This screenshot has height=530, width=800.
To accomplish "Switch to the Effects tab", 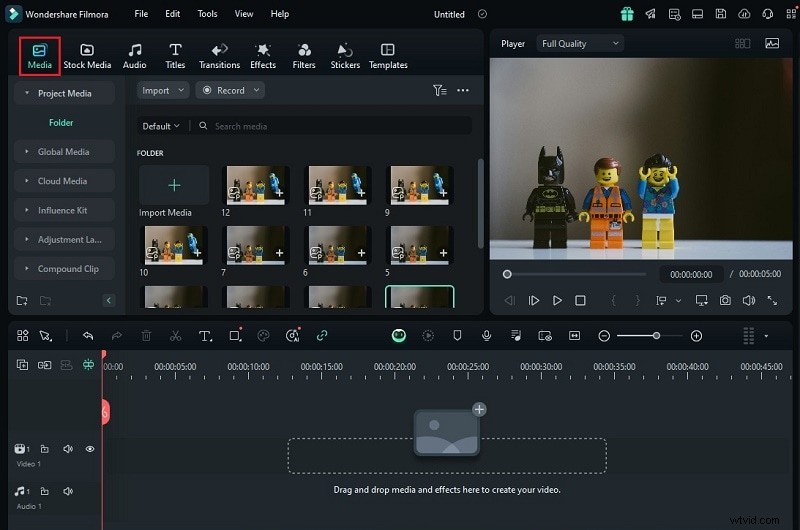I will (x=263, y=56).
